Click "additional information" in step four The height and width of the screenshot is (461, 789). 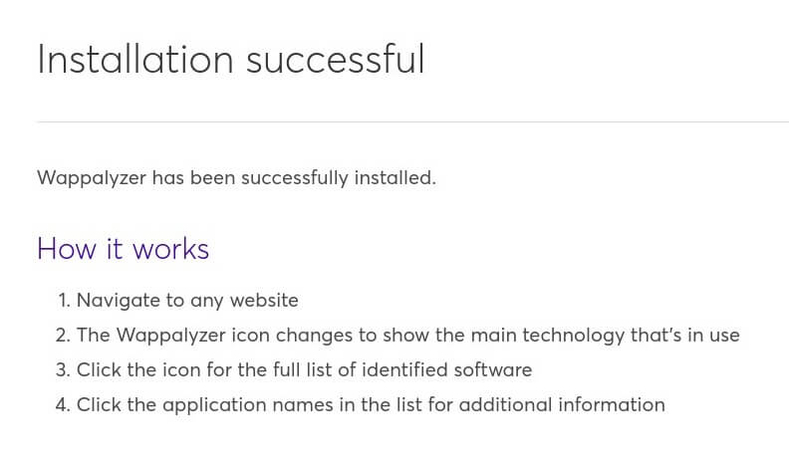tap(562, 405)
